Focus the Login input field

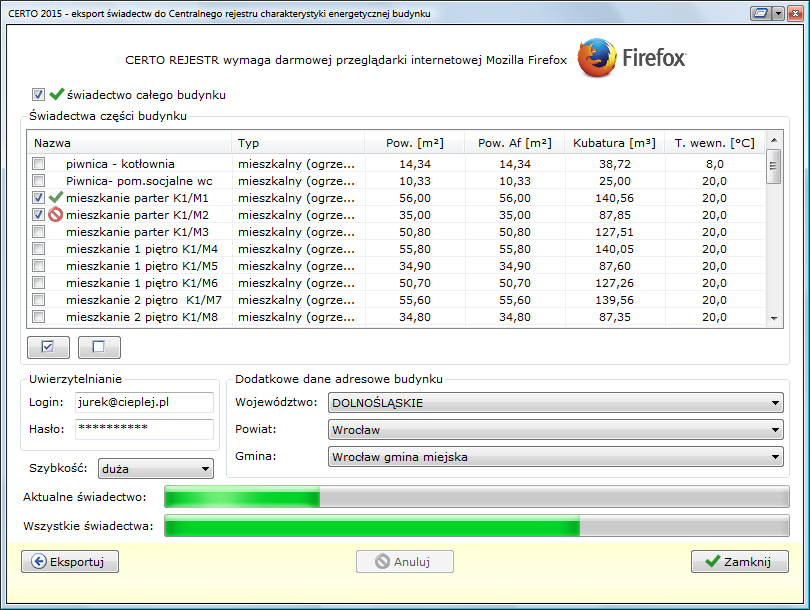click(144, 402)
